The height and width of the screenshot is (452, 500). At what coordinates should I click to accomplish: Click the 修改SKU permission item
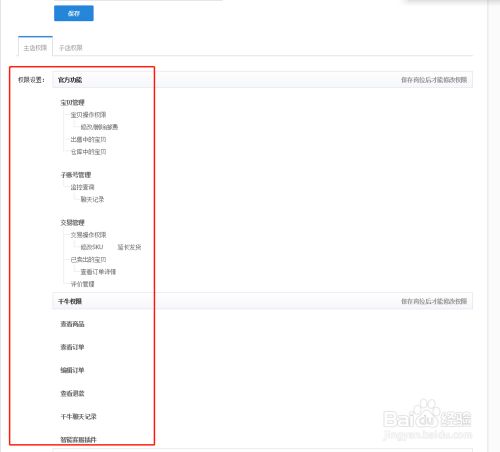point(92,247)
